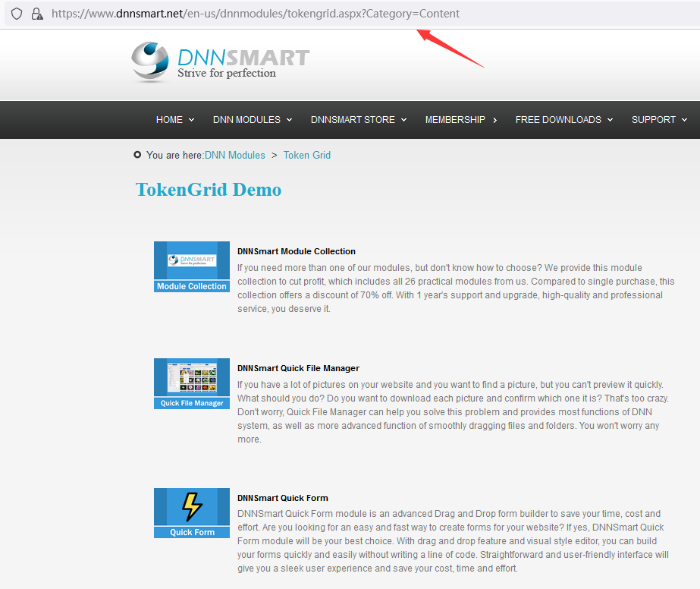Open the DNNSmart Module Collection title
This screenshot has height=589, width=700.
297,251
